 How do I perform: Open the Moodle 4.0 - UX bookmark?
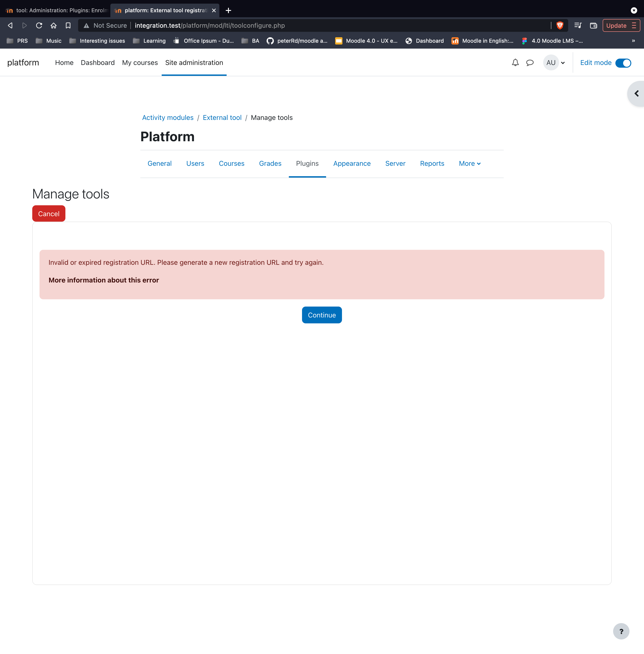[x=366, y=41]
